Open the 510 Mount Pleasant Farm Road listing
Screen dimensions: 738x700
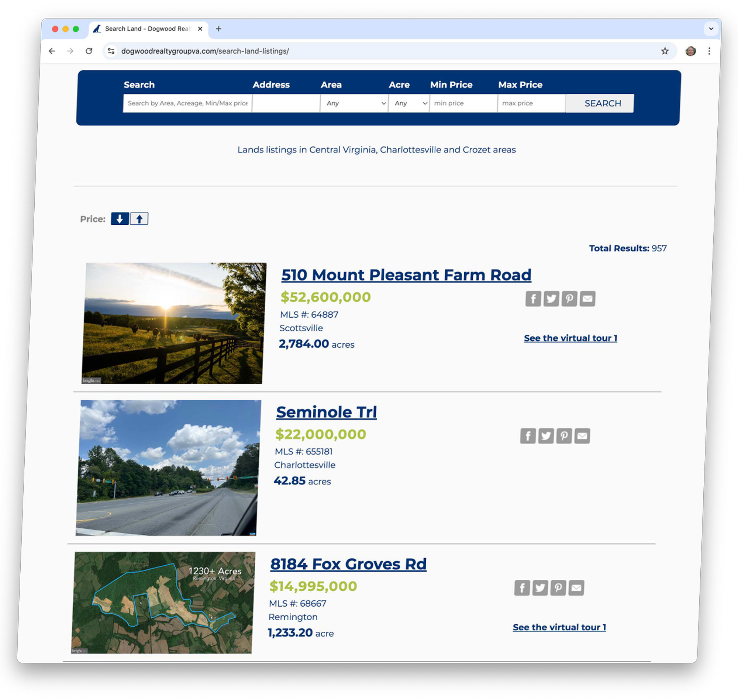406,275
